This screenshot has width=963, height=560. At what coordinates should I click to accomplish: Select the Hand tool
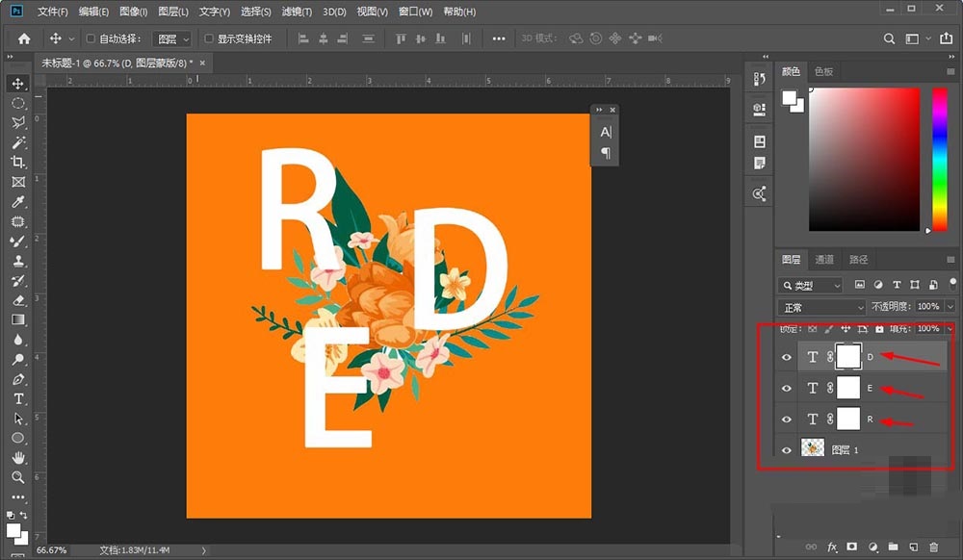(x=19, y=455)
